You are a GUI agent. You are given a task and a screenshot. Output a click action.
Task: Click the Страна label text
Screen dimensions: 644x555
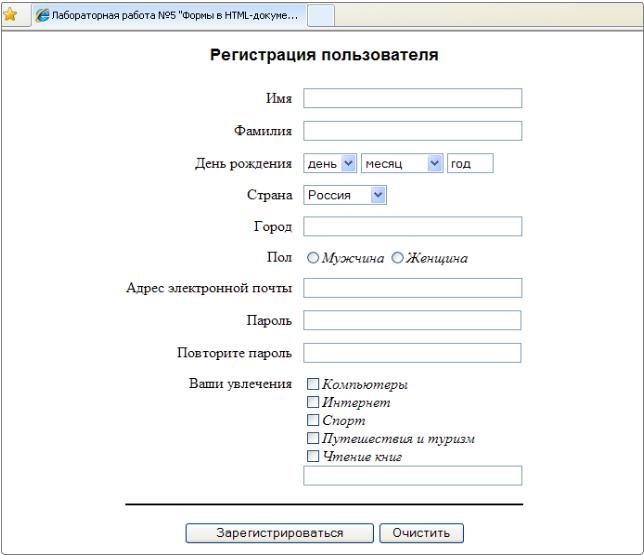click(269, 195)
